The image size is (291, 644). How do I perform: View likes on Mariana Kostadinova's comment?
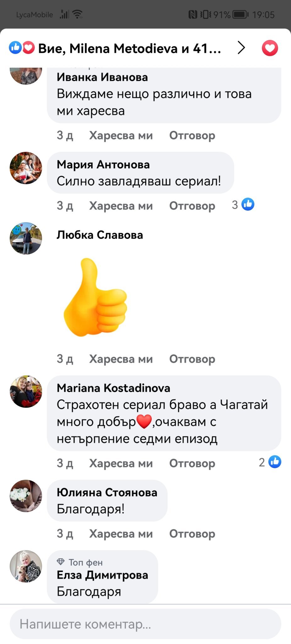point(270,462)
